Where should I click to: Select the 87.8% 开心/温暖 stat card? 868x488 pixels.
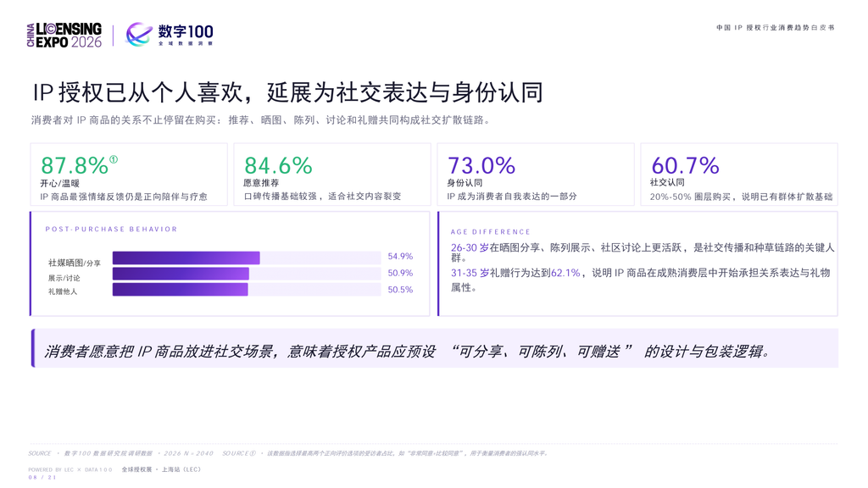point(129,175)
